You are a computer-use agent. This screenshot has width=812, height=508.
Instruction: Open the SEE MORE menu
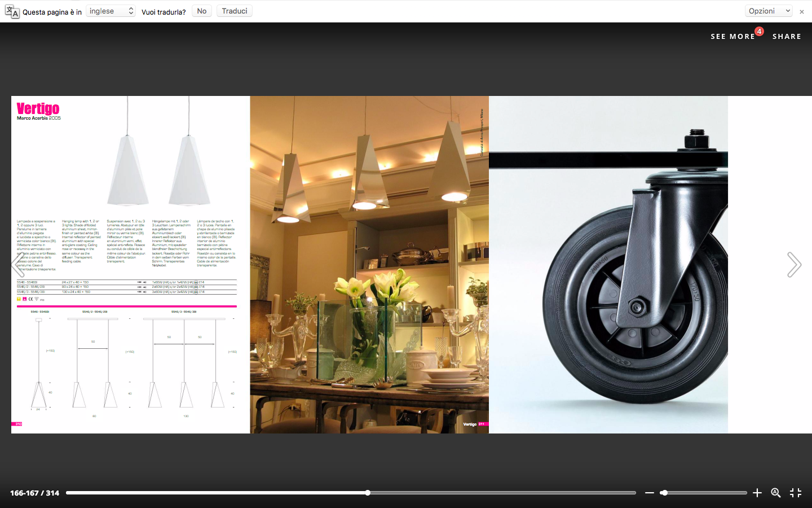[x=732, y=36]
